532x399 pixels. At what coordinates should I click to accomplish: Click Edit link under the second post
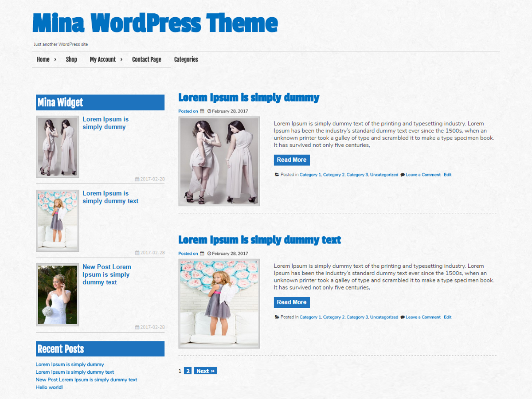[448, 317]
